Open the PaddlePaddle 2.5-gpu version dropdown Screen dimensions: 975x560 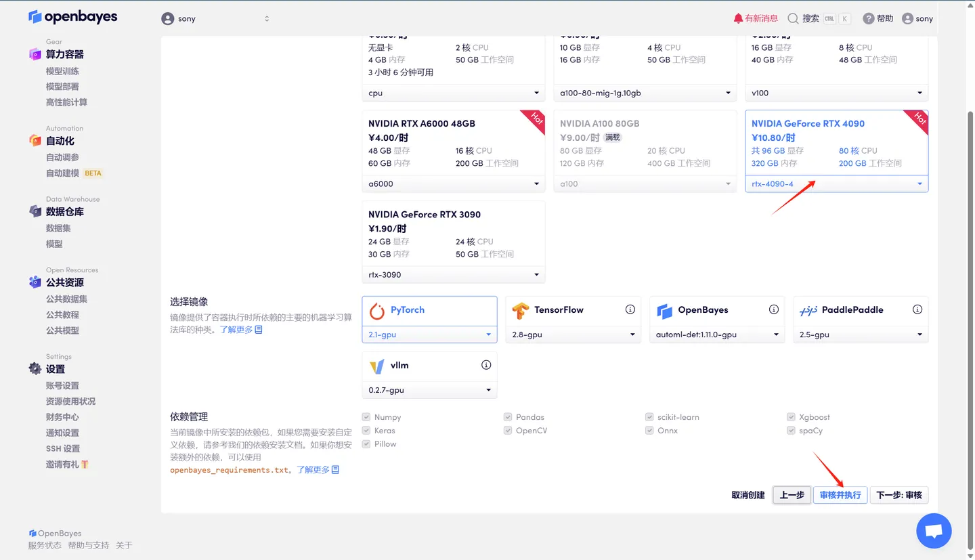click(x=861, y=335)
